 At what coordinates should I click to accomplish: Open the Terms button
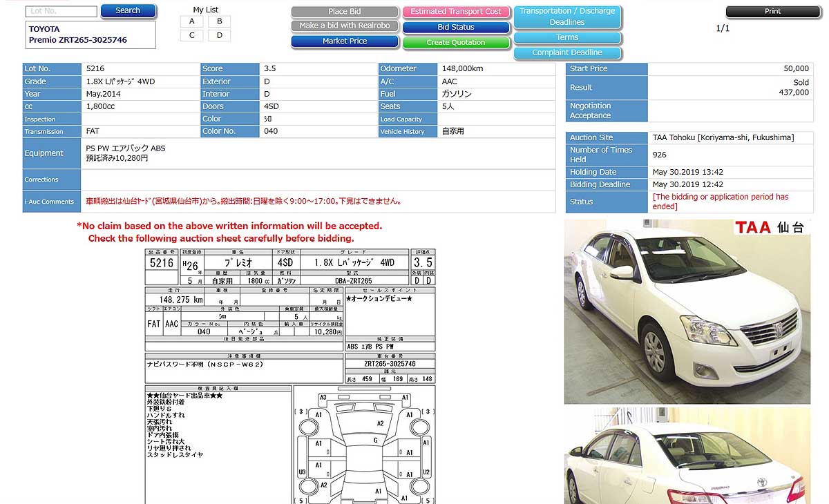point(567,38)
